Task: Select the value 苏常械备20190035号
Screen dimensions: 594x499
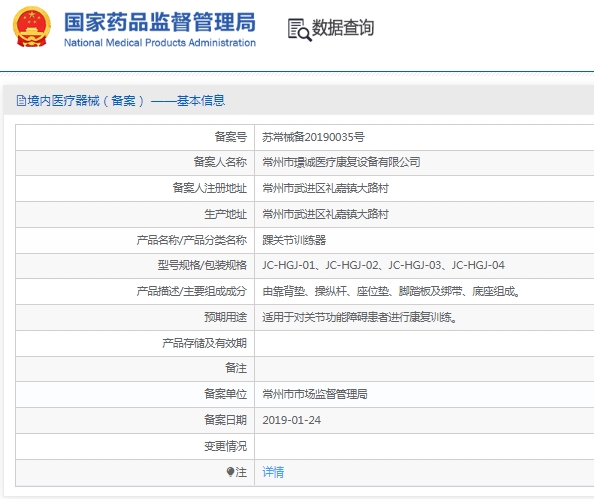Action: [x=313, y=137]
